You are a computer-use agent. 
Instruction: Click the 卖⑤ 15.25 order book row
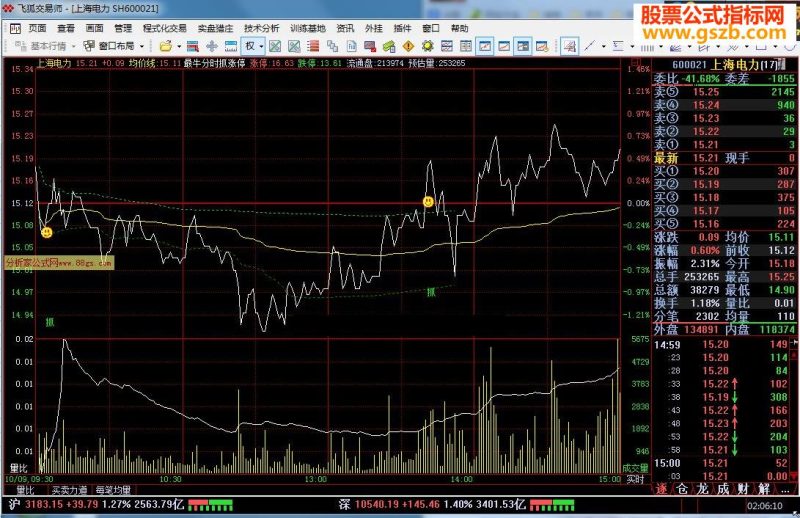(x=724, y=92)
